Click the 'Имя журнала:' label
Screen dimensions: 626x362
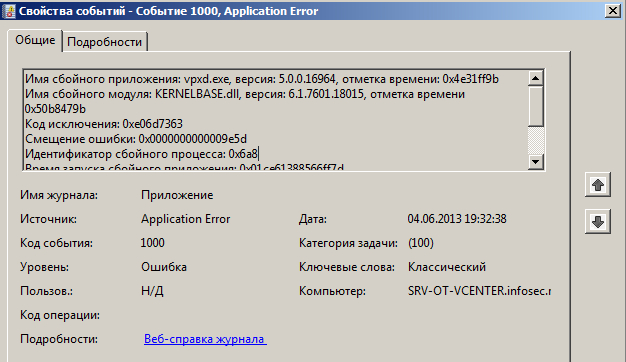(59, 195)
